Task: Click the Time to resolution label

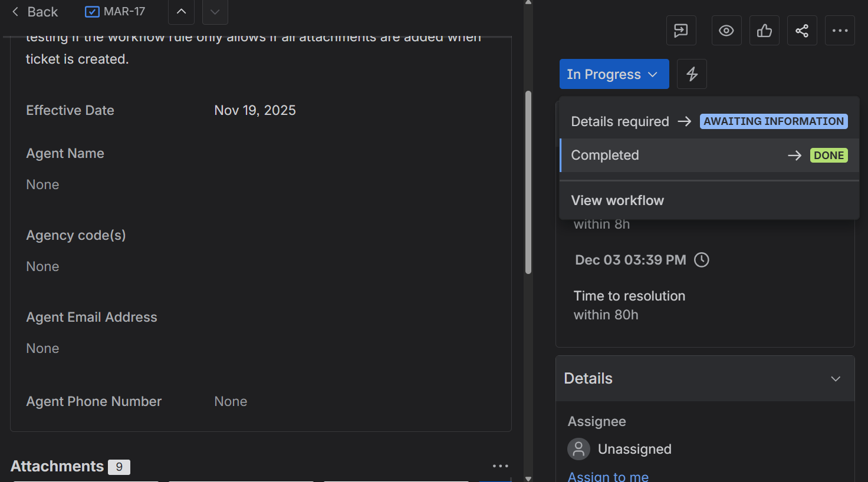Action: (629, 296)
